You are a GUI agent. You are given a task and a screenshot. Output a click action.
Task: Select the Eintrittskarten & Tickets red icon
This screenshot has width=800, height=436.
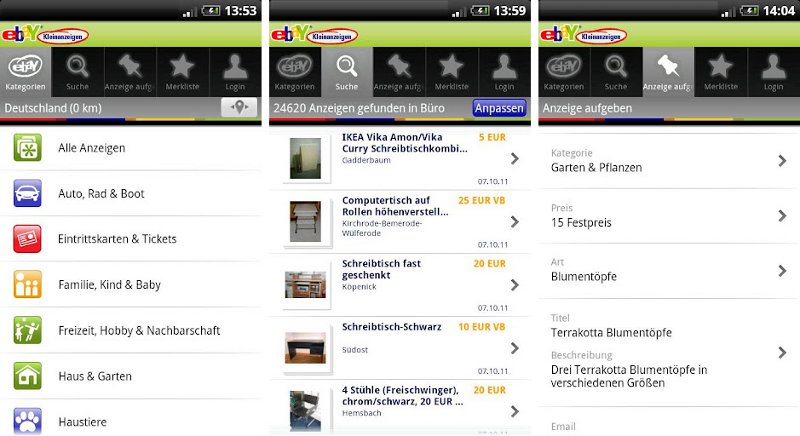click(x=28, y=239)
